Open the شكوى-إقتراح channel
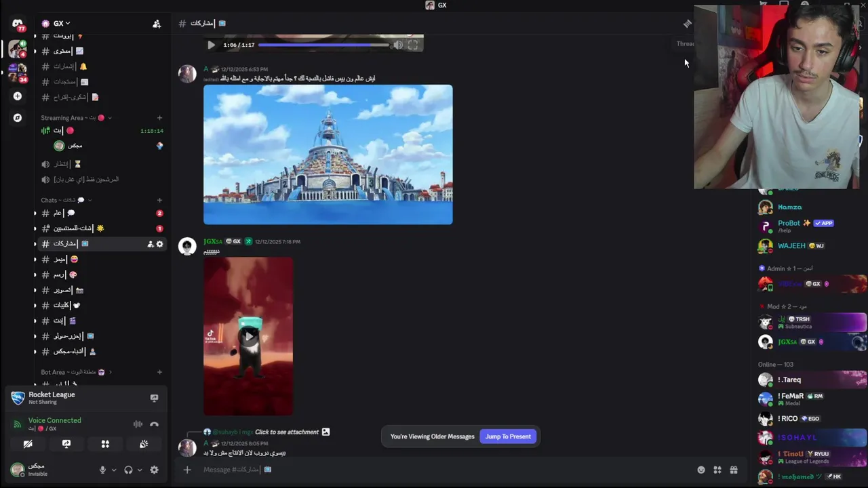The image size is (868, 488). click(101, 97)
